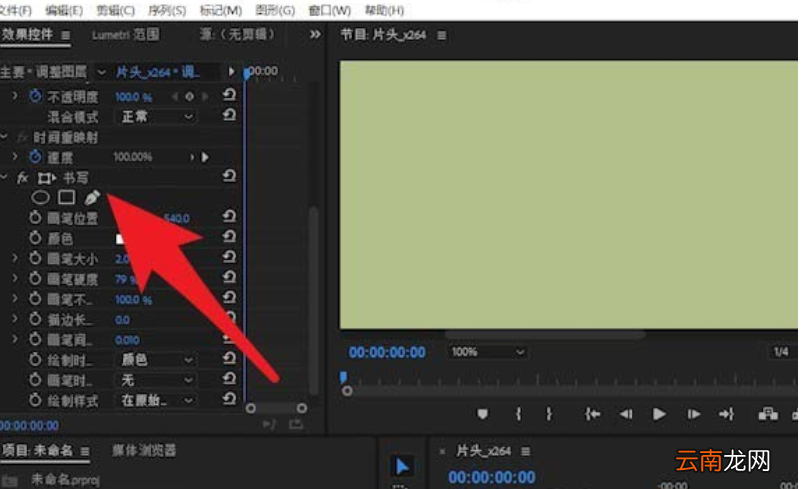Step forward one frame
808x489 pixels.
(x=694, y=414)
